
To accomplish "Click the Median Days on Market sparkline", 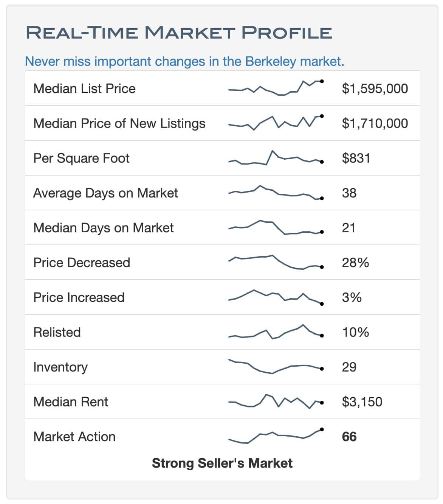I will pyautogui.click(x=276, y=227).
